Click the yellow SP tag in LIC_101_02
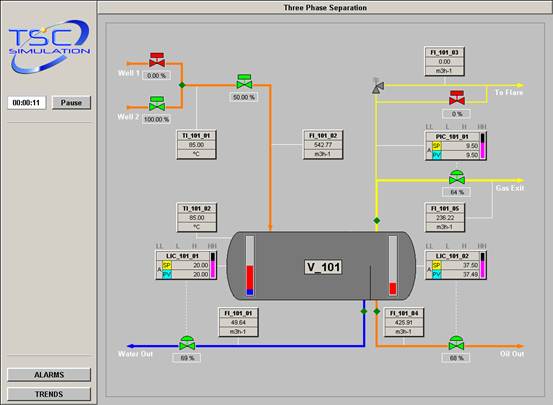This screenshot has height=405, width=553. [x=437, y=265]
